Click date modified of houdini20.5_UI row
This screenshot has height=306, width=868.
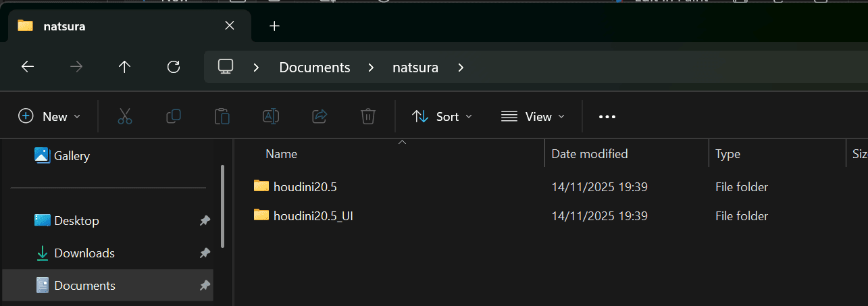(x=600, y=217)
